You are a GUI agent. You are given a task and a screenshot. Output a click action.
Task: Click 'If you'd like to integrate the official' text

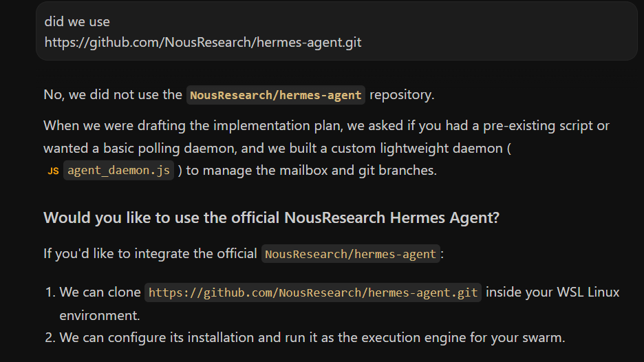150,254
